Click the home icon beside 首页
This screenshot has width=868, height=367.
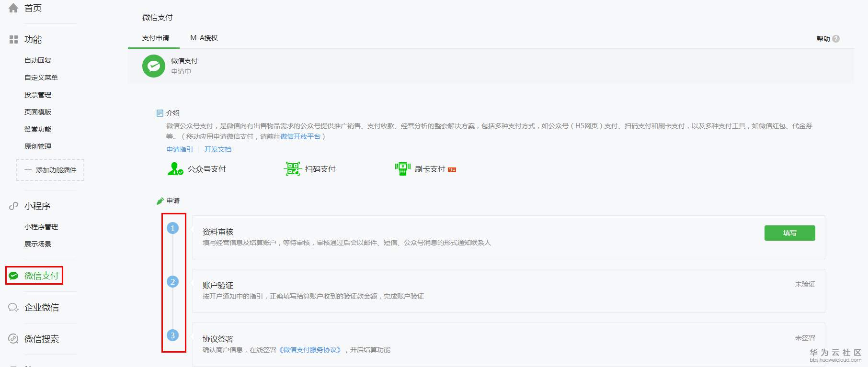13,8
